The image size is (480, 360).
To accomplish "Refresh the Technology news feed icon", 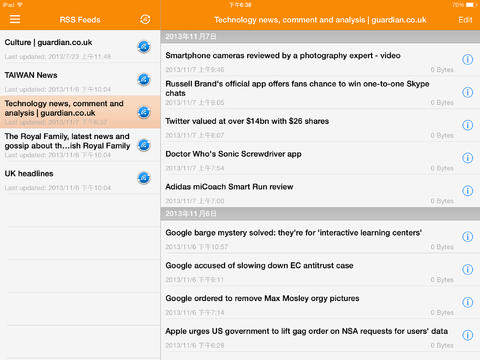I will pos(144,112).
